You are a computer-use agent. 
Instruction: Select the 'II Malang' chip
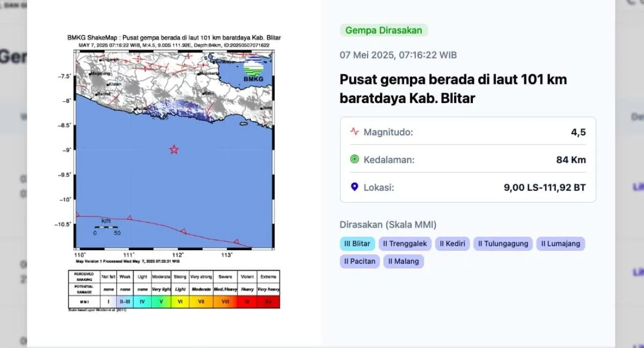(x=403, y=261)
